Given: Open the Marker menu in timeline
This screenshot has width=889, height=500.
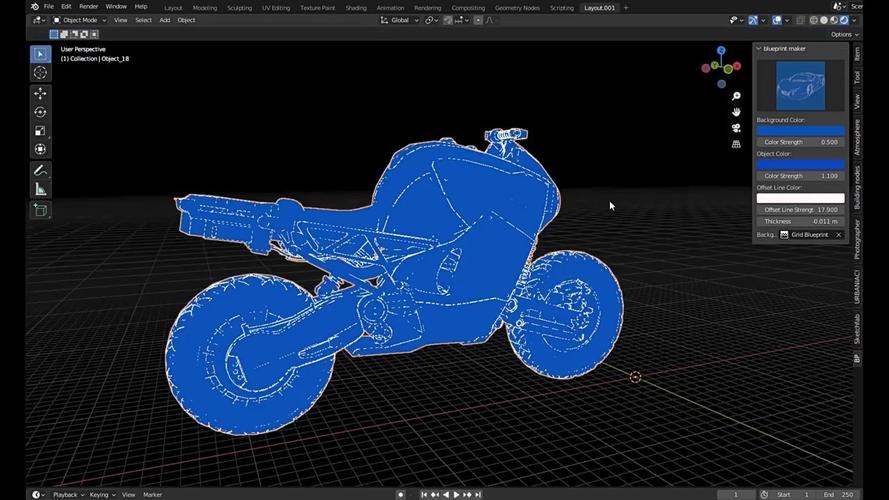Looking at the screenshot, I should pyautogui.click(x=153, y=495).
